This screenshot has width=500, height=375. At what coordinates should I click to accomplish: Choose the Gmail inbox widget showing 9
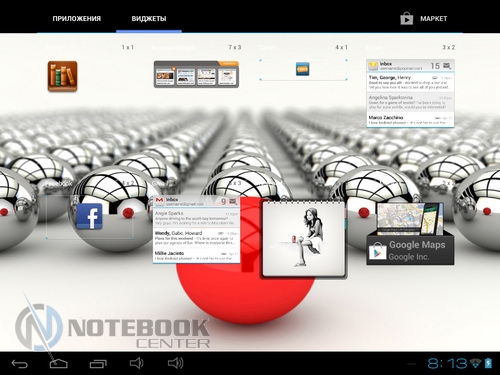tap(196, 230)
